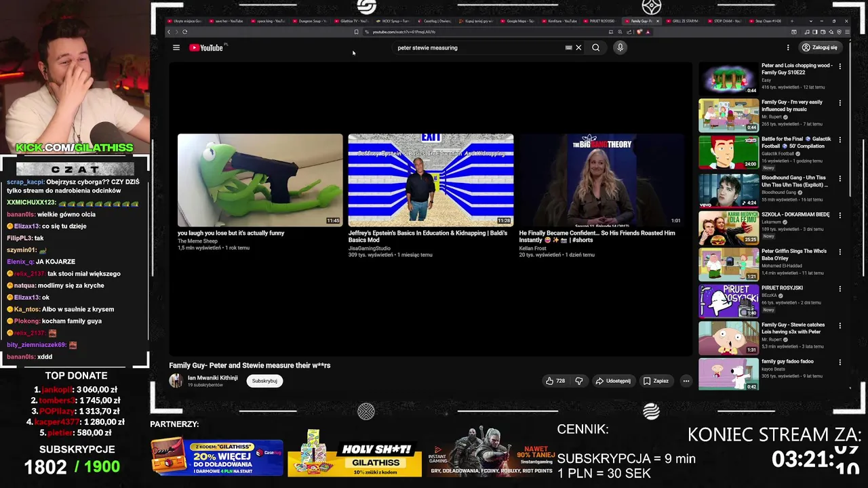This screenshot has height=488, width=868.
Task: Open options menu for 'PIRUET ROSYJSKI' video
Action: [840, 289]
